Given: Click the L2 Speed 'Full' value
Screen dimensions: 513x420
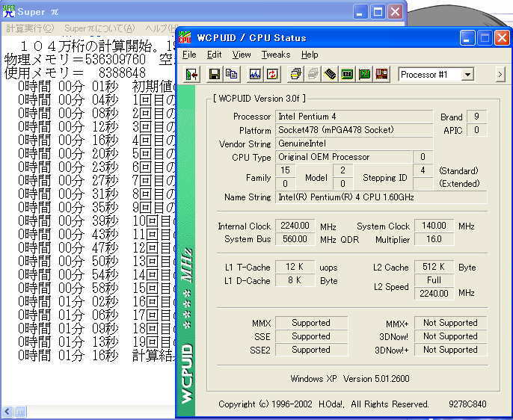Looking at the screenshot, I should 434,280.
